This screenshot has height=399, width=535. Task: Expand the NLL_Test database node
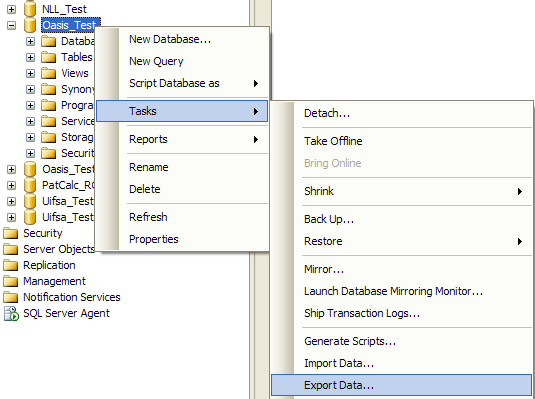(x=11, y=9)
